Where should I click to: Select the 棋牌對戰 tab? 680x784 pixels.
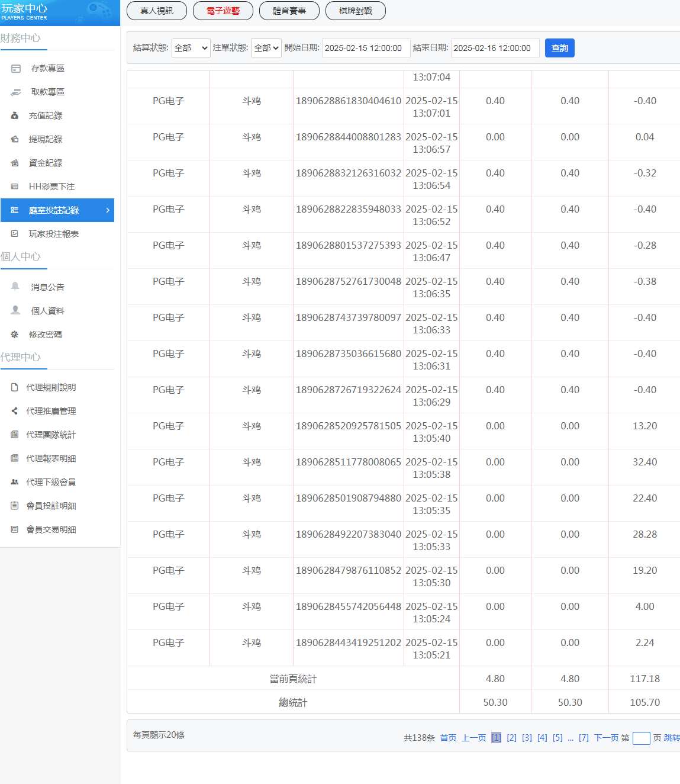tap(356, 11)
